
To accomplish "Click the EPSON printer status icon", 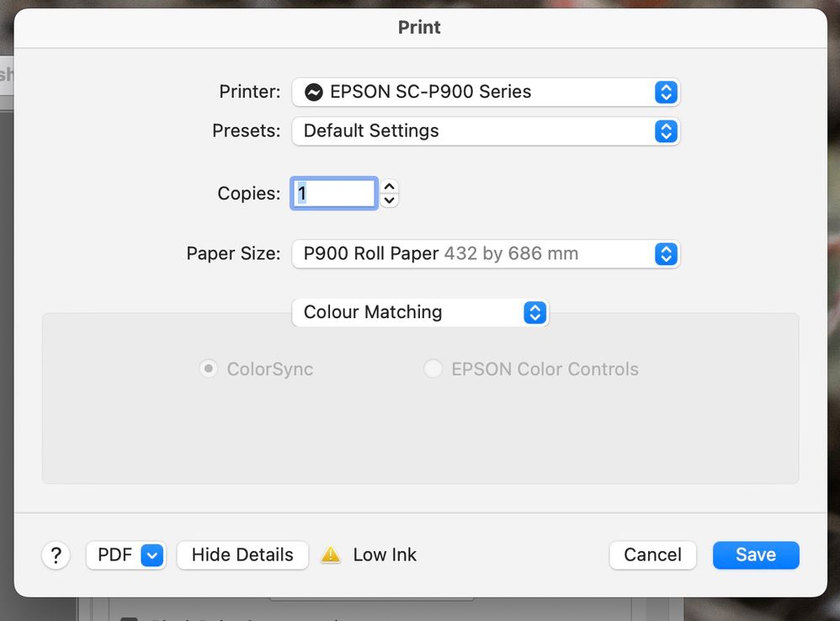I will click(314, 93).
